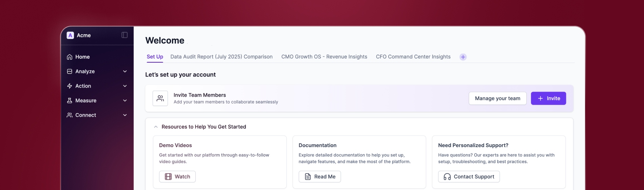This screenshot has height=190, width=644.
Task: Click the Measure flask icon
Action: coord(70,101)
